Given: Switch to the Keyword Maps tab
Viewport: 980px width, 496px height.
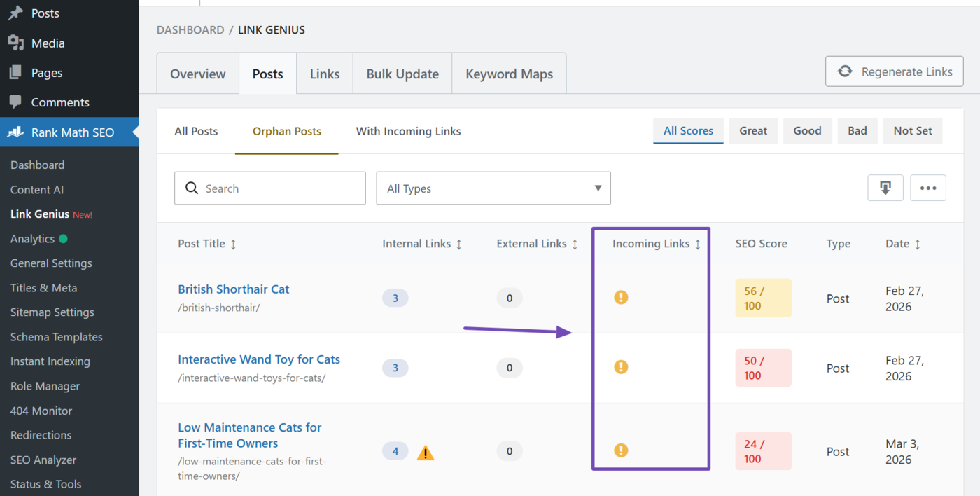Looking at the screenshot, I should (x=509, y=73).
